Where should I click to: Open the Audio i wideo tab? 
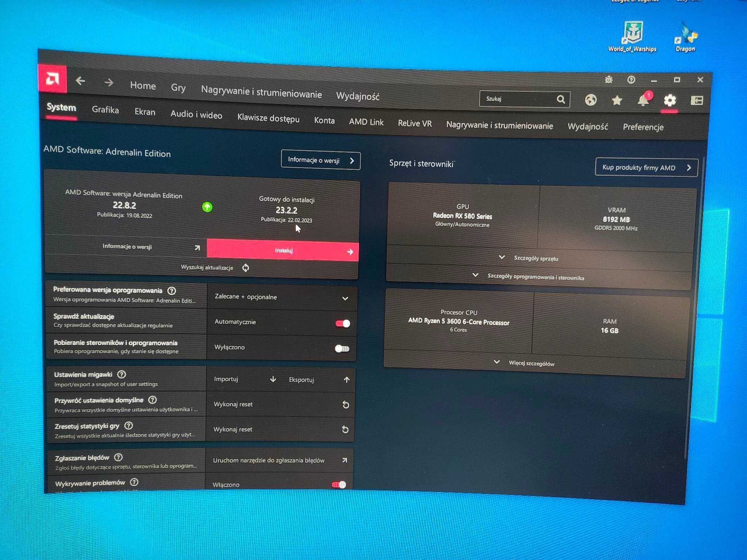tap(196, 114)
